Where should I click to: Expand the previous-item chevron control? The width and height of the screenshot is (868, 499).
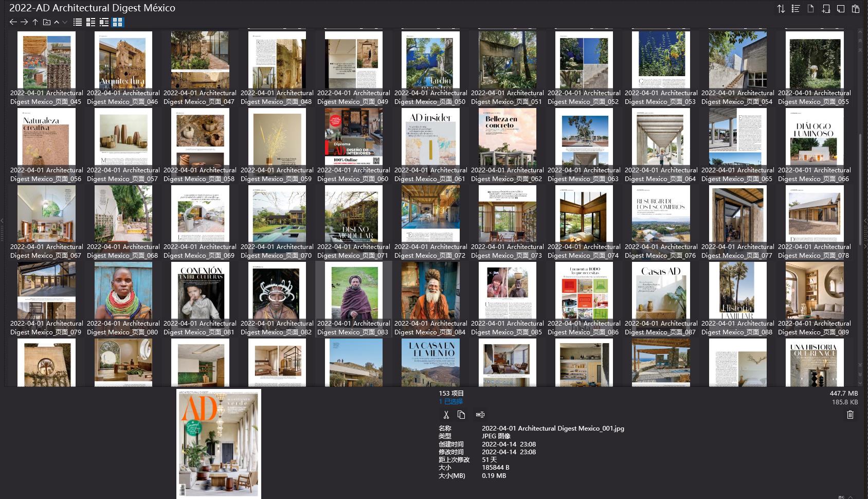[57, 22]
